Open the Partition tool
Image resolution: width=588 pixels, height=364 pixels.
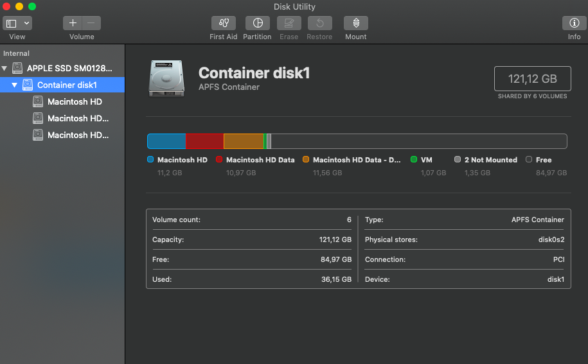coord(258,23)
